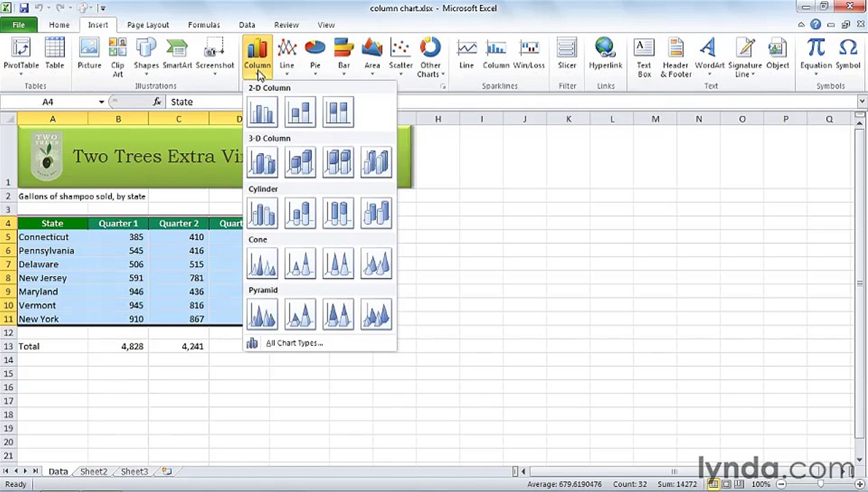Choose Clustered Cylinder chart
Screen dimensions: 868x492
[x=262, y=213]
